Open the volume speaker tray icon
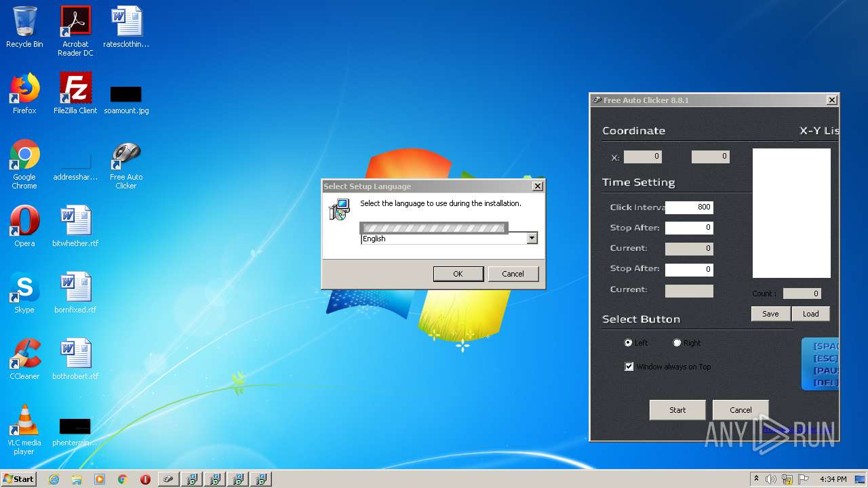The image size is (868, 488). [x=771, y=479]
